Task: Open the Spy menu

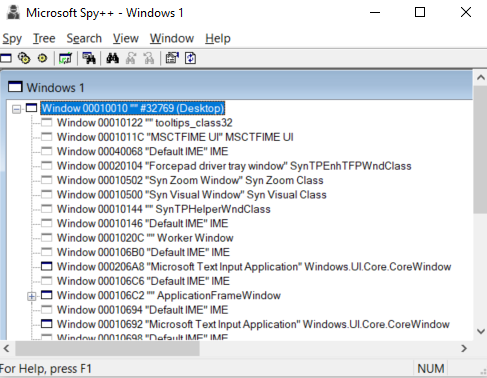Action: click(x=12, y=38)
